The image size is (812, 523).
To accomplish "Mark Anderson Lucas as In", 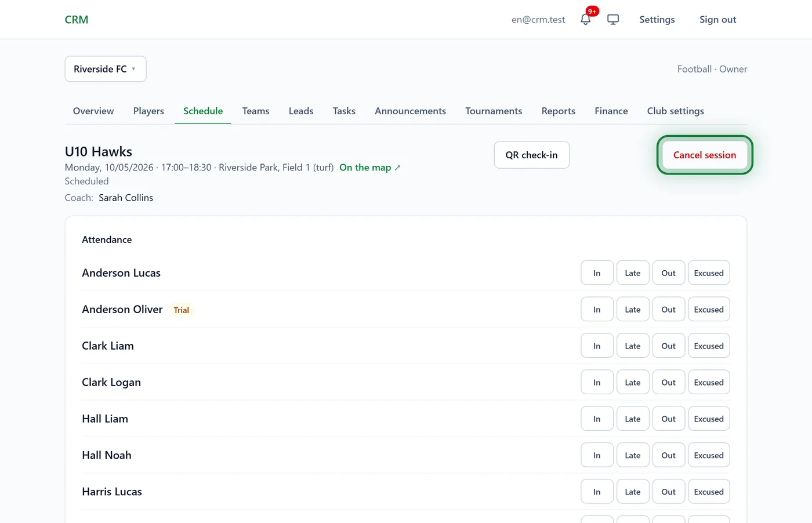I will click(x=597, y=273).
